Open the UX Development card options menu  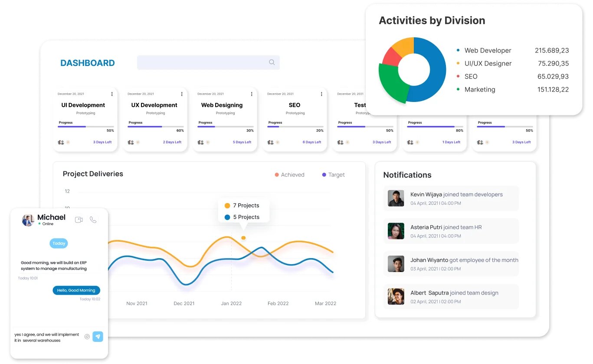(181, 94)
